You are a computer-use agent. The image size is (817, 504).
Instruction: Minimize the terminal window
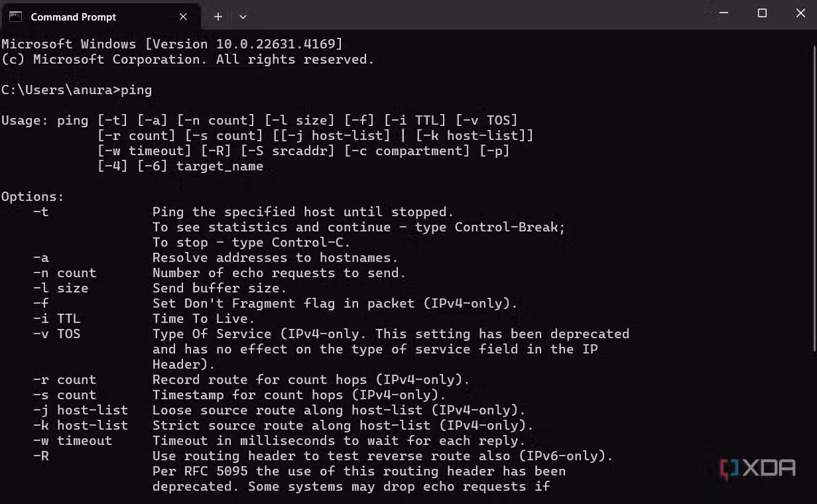[x=724, y=13]
